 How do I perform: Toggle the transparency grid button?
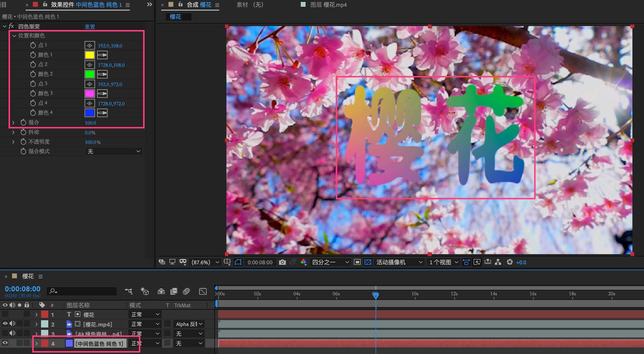pyautogui.click(x=368, y=262)
